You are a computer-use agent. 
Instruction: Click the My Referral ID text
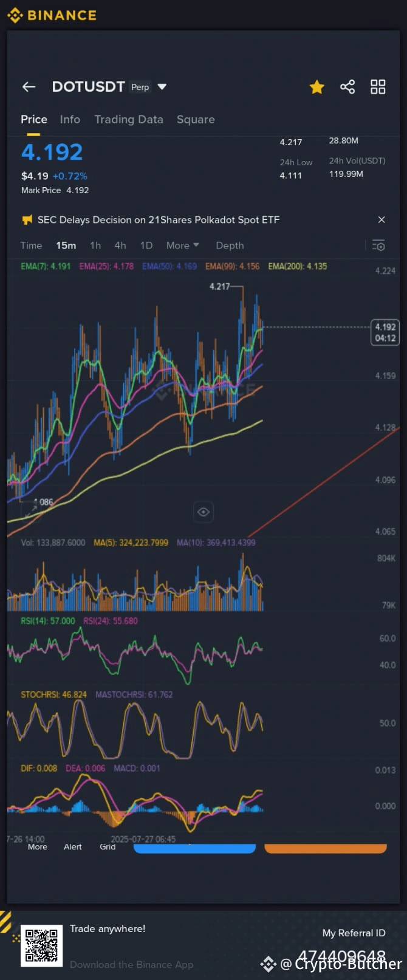point(354,933)
